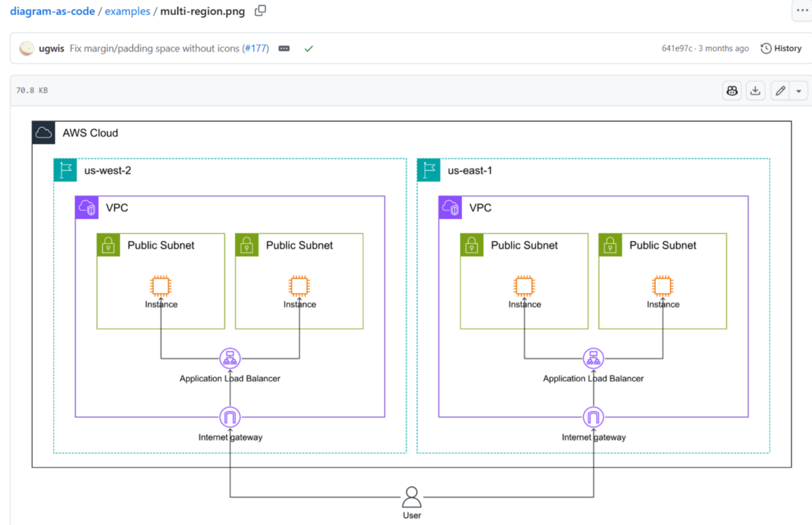Copy the file path with the copy icon
This screenshot has height=525, width=812.
pyautogui.click(x=260, y=11)
